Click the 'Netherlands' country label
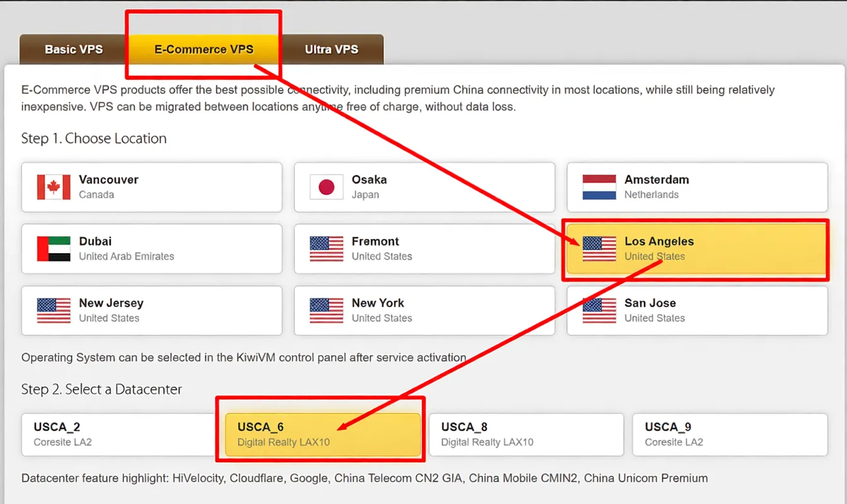847x504 pixels. [x=652, y=195]
